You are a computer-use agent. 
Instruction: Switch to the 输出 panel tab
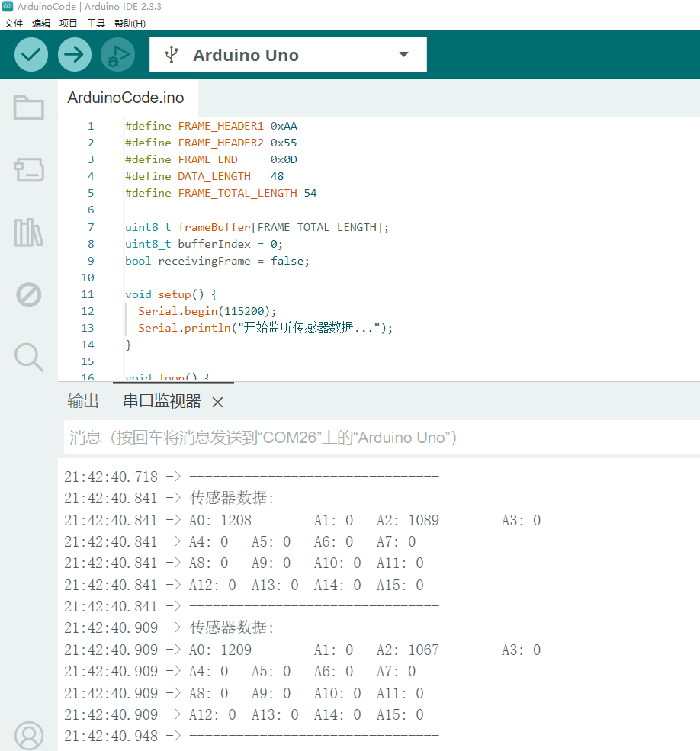point(83,401)
